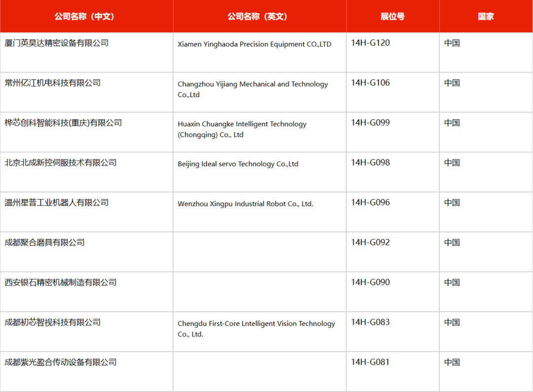533x392 pixels.
Task: Click 中国 in the 14H-G096 row
Action: [452, 203]
